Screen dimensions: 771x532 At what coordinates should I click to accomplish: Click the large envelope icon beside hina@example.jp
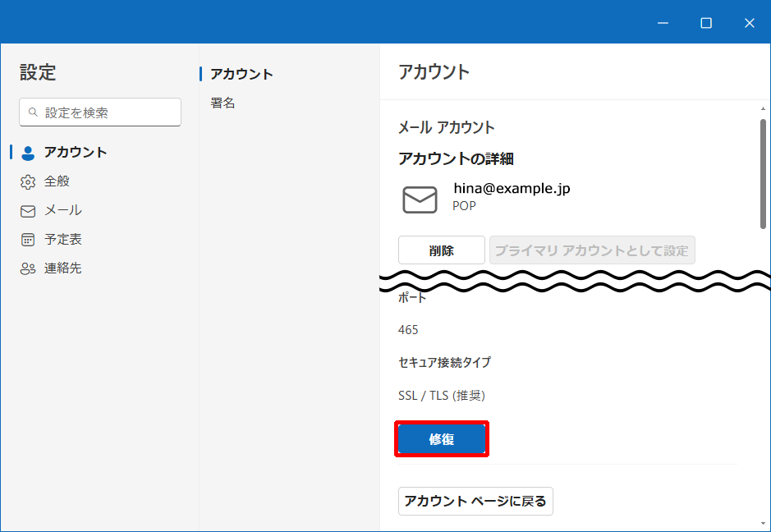420,199
